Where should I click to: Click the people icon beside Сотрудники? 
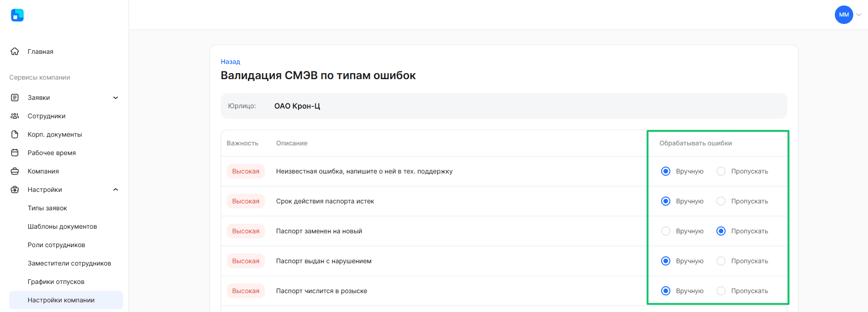click(x=15, y=116)
